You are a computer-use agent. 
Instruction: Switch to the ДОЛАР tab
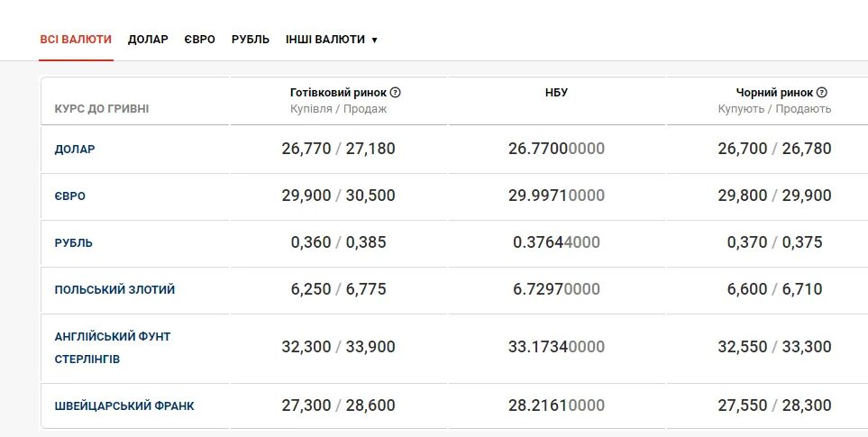148,40
